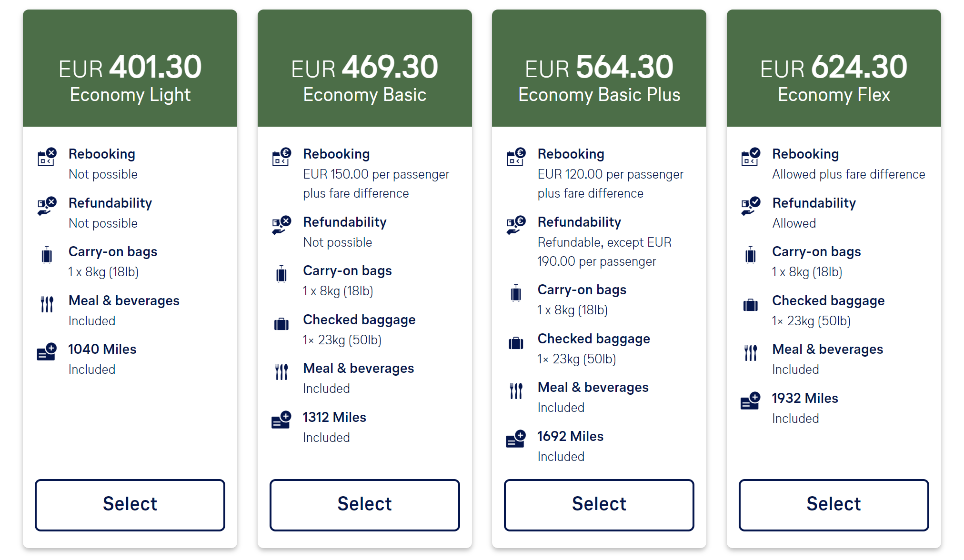Click the Economy Light rebooking not-possible icon
Image resolution: width=964 pixels, height=560 pixels.
47,156
